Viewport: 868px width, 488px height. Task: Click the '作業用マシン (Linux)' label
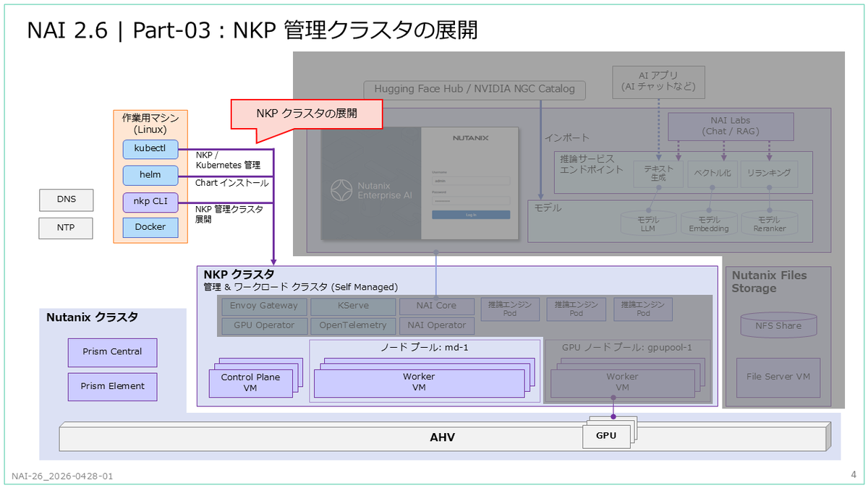click(150, 123)
